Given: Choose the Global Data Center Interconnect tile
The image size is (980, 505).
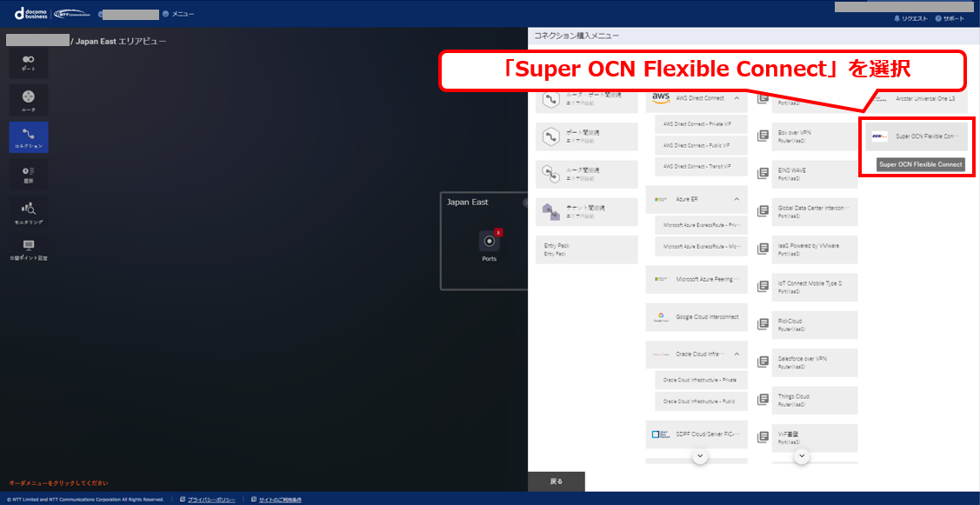Looking at the screenshot, I should tap(815, 211).
